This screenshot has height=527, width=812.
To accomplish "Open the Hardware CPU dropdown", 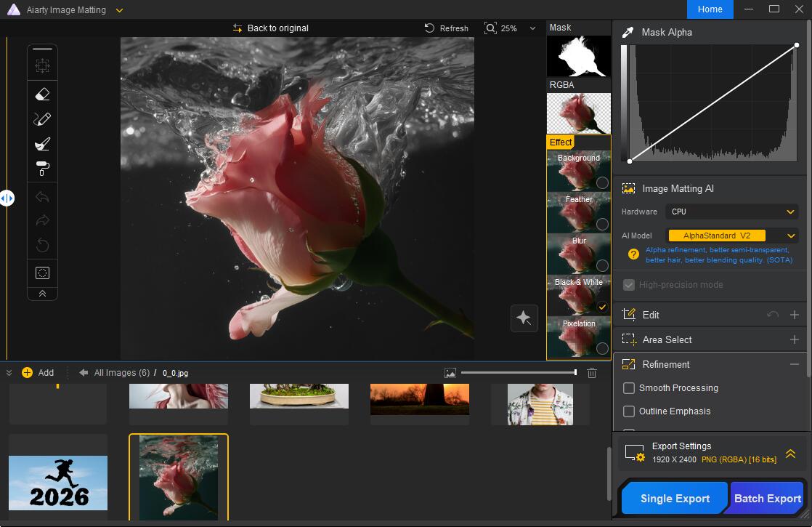I will [x=732, y=212].
